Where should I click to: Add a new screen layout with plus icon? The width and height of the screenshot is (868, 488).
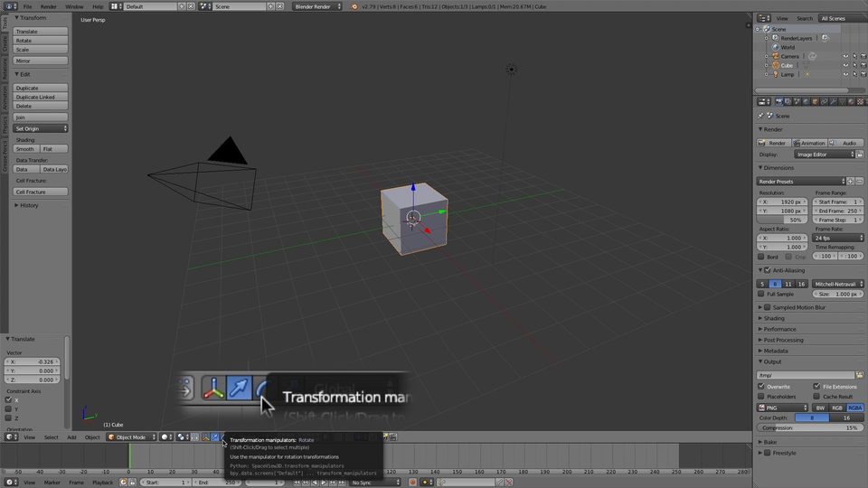[x=182, y=6]
